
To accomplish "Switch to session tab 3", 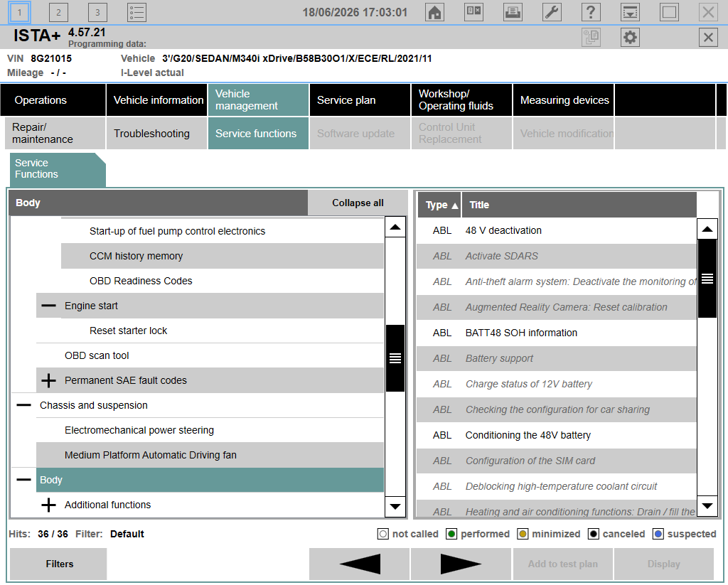I will click(x=97, y=12).
